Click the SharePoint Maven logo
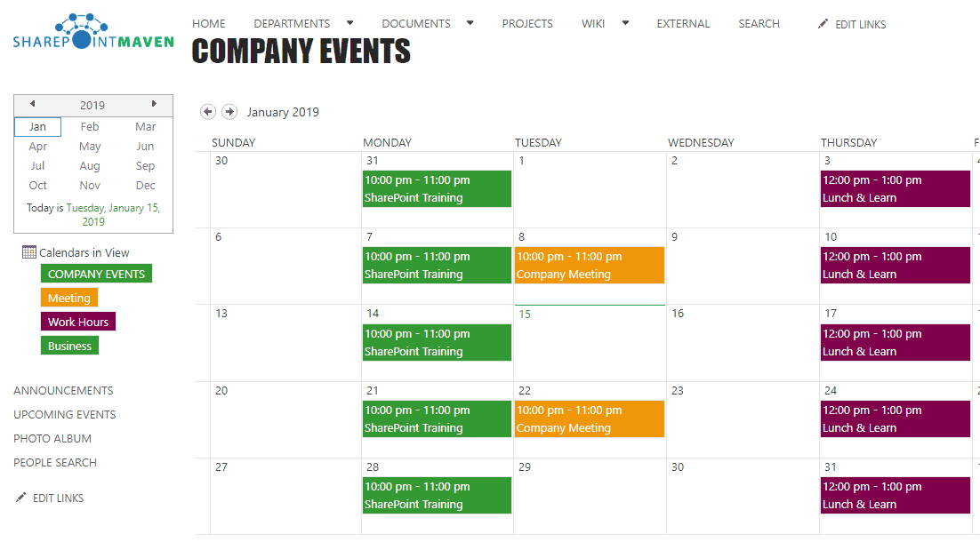The width and height of the screenshot is (980, 542). coord(93,31)
